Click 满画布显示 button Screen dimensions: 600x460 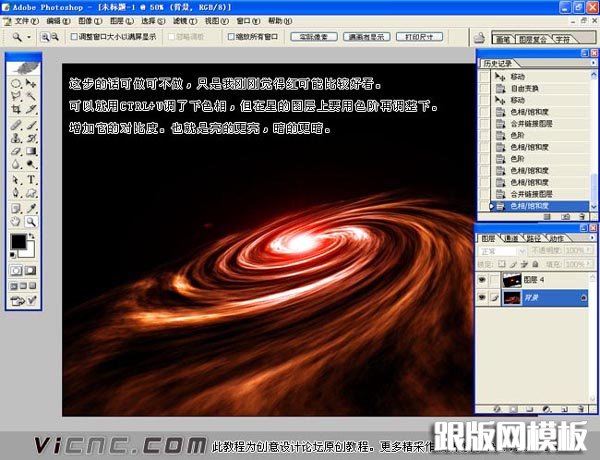click(367, 37)
